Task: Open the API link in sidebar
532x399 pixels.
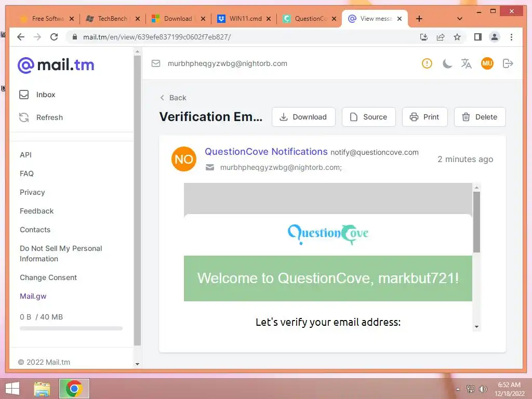Action: click(26, 155)
